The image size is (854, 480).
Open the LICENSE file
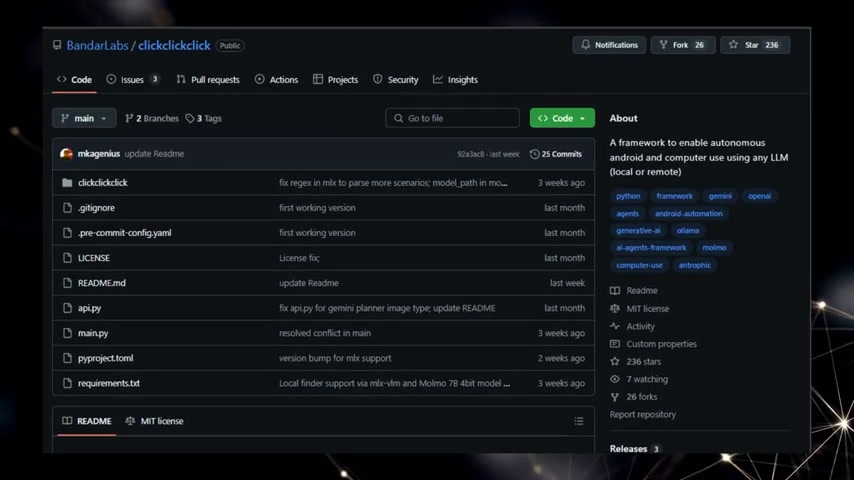point(94,258)
